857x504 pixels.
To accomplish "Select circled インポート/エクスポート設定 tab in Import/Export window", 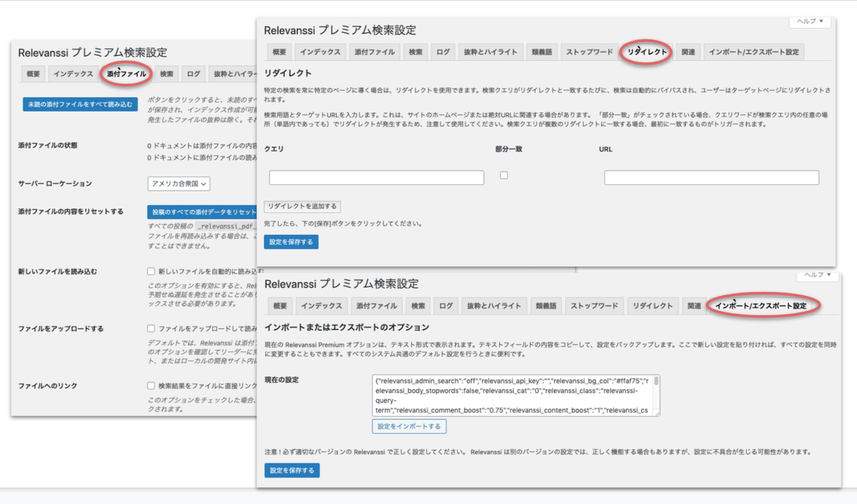I will pyautogui.click(x=761, y=306).
